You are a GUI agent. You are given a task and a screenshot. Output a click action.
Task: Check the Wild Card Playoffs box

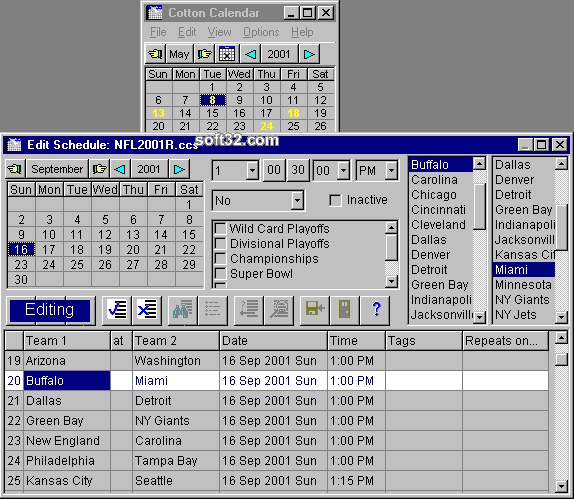coord(220,228)
